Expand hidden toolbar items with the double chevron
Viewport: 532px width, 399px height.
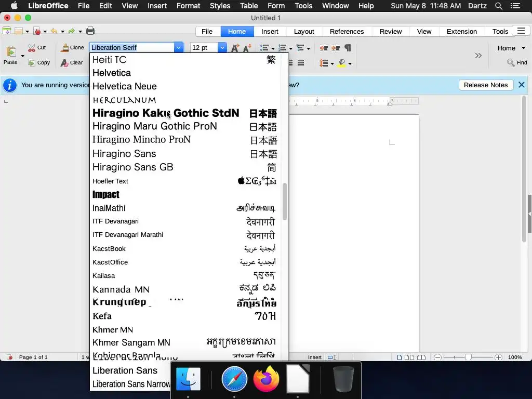tap(478, 56)
